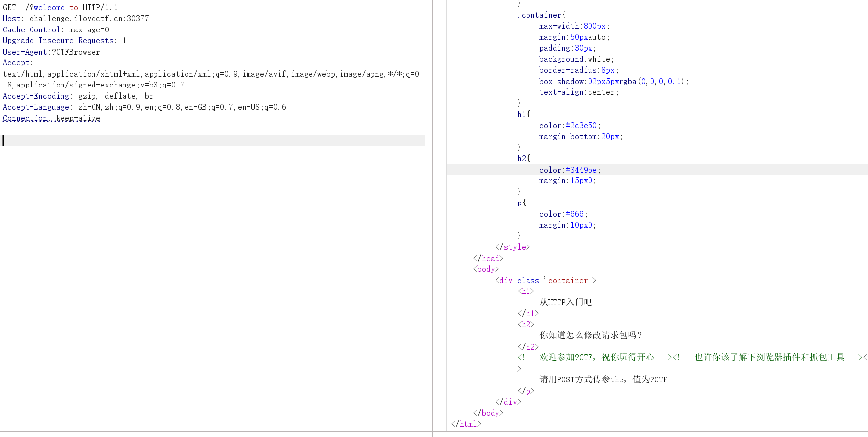Click the Accept-Encoding: gzip, deflate, br line

coord(78,96)
